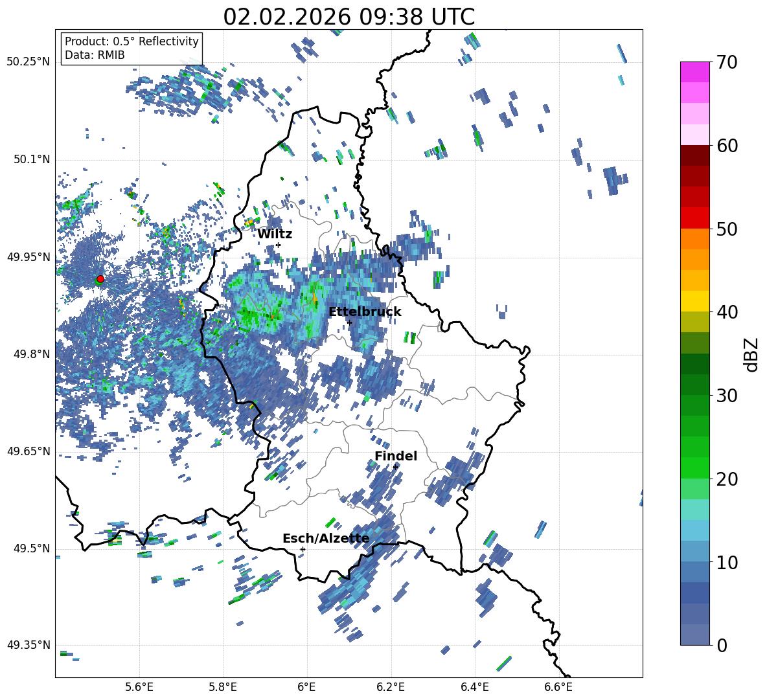
Task: Click the 50.1°N latitude label
Action: point(31,160)
